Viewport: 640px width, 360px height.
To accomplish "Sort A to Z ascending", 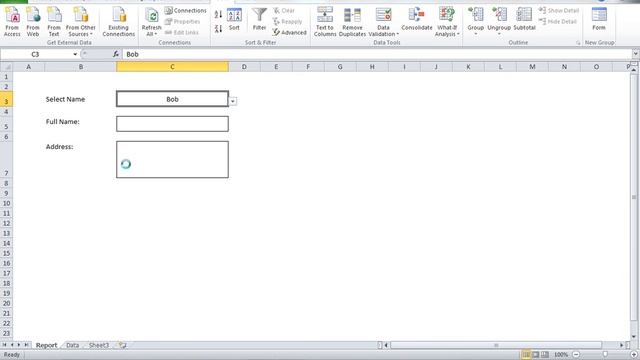I will [x=218, y=15].
